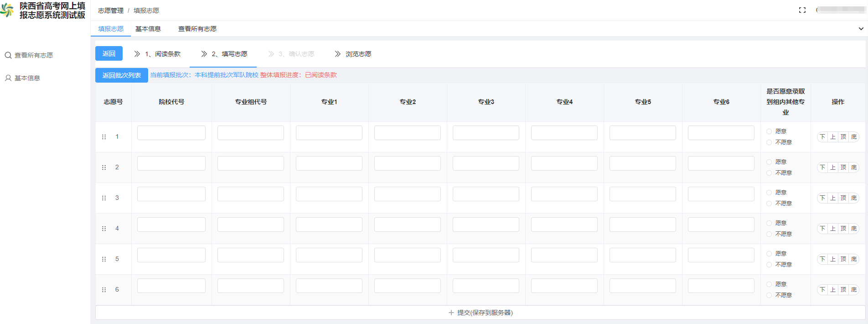
Task: Click the system logo icon at top left
Action: [x=7, y=10]
